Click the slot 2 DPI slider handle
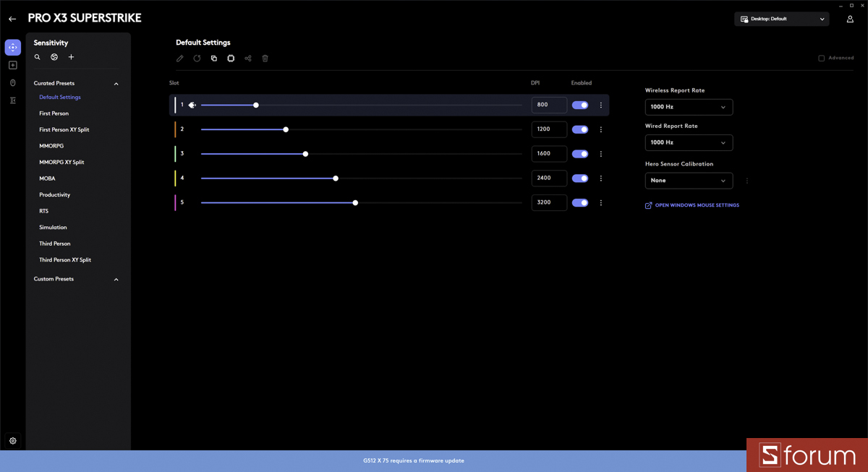Screen dimensions: 868x472 [286, 130]
